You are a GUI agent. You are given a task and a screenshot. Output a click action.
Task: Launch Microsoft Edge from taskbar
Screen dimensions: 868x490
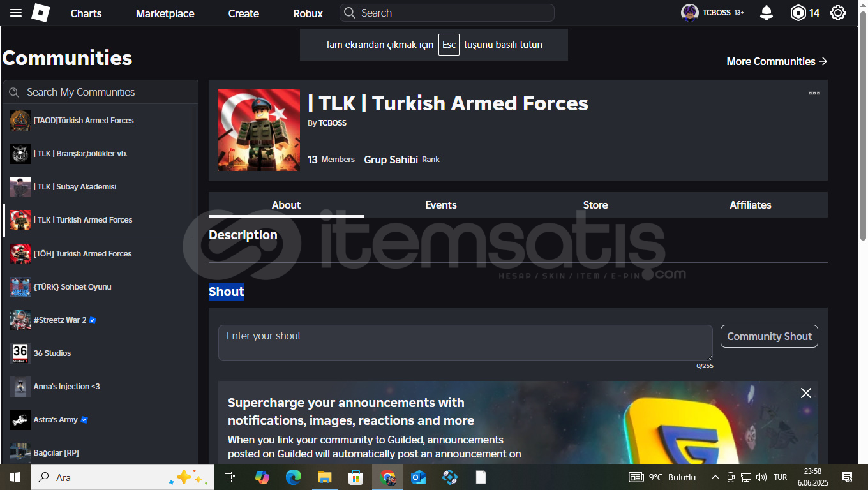[293, 477]
